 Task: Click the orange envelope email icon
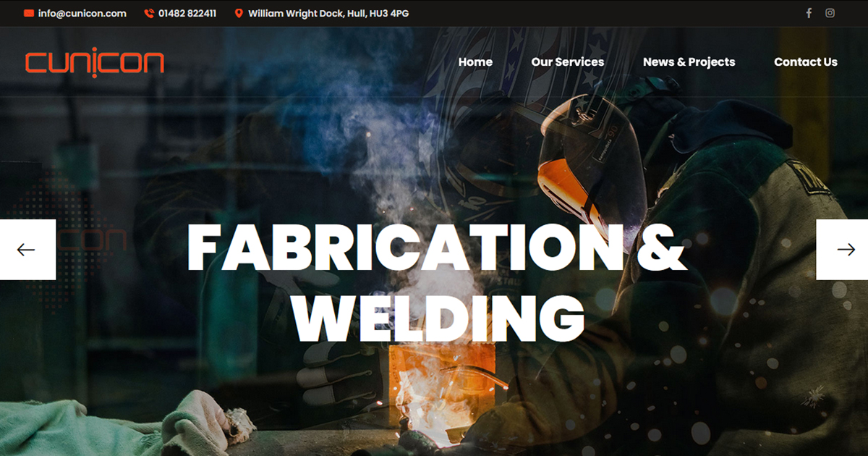pos(29,13)
